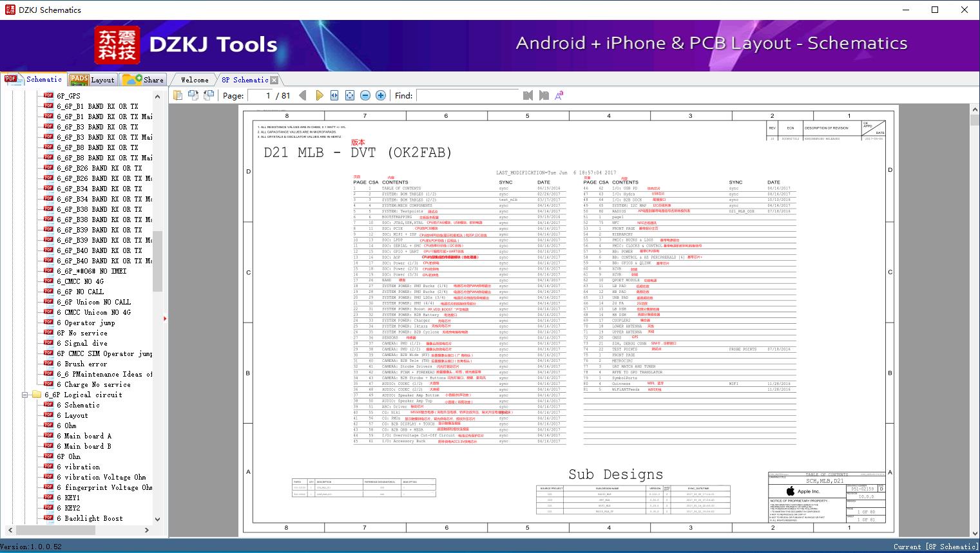
Task: Click the document viewer scroll up arrow
Action: click(x=974, y=111)
